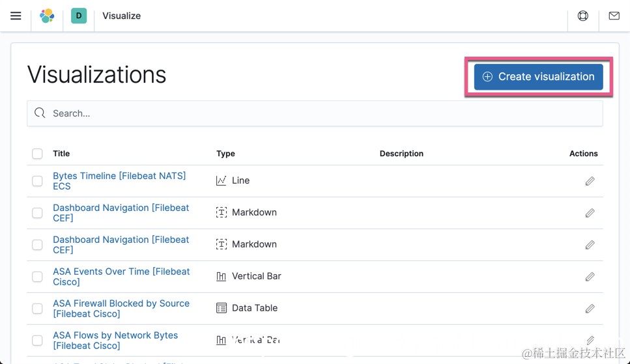Edit Bytes Timeline visualization pencil icon

tap(590, 181)
